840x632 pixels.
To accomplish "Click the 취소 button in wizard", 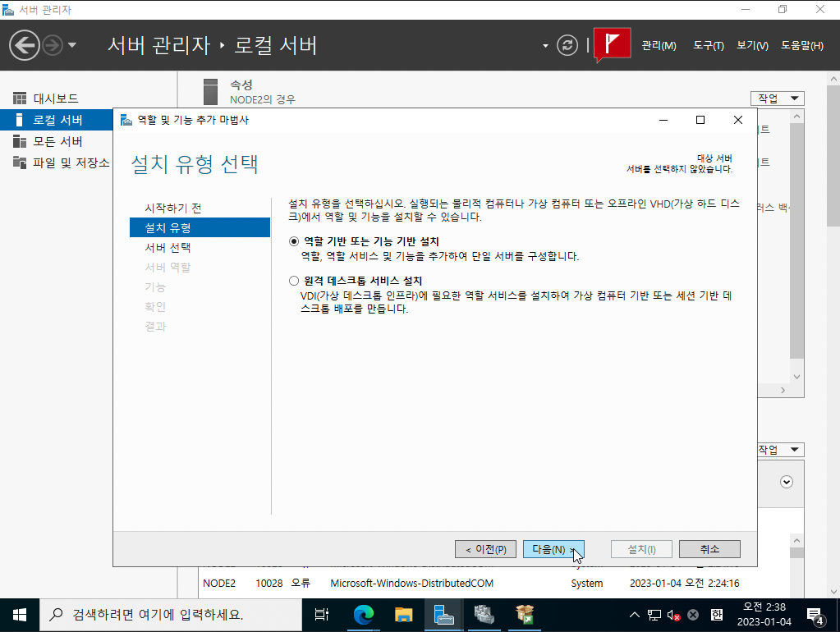I will click(709, 549).
